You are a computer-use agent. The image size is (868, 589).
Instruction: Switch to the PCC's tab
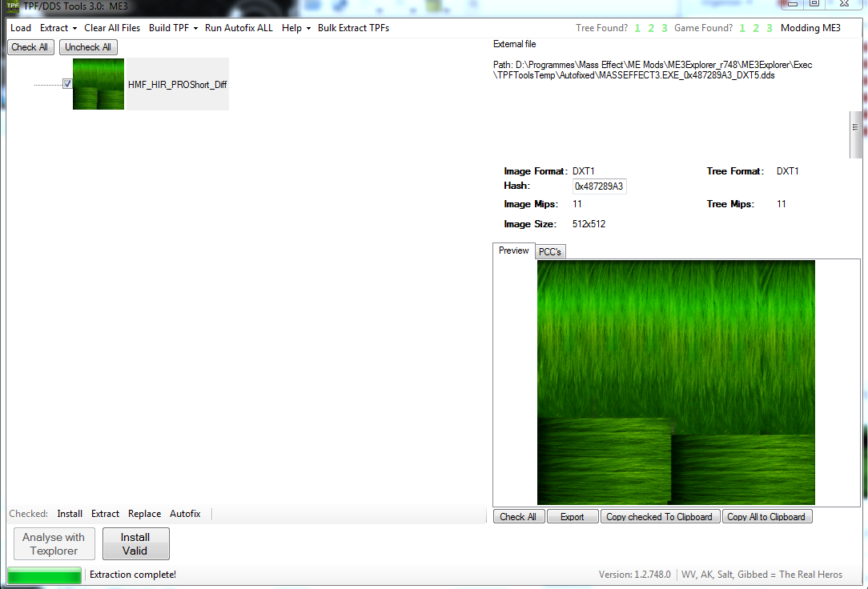tap(549, 251)
